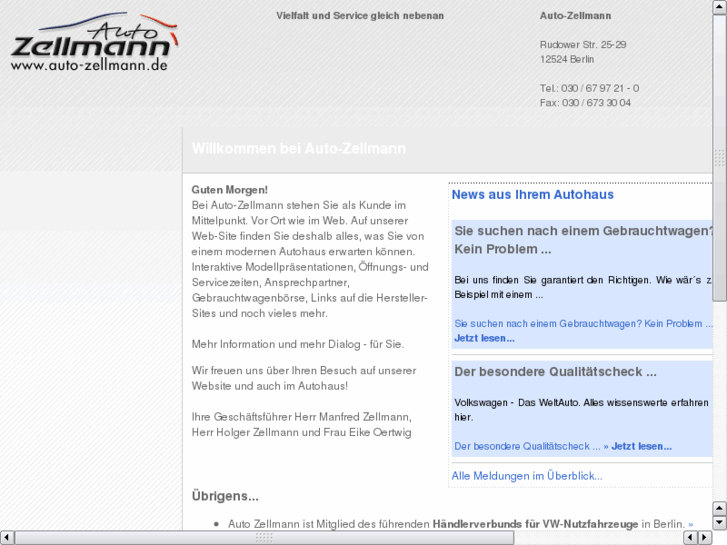Click the Auto Zellmann logo
This screenshot has width=727, height=545.
pos(94,42)
